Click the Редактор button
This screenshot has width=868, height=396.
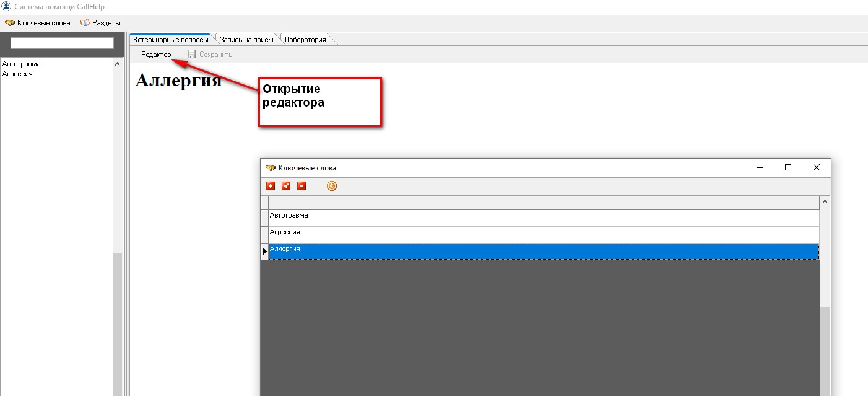click(x=156, y=55)
